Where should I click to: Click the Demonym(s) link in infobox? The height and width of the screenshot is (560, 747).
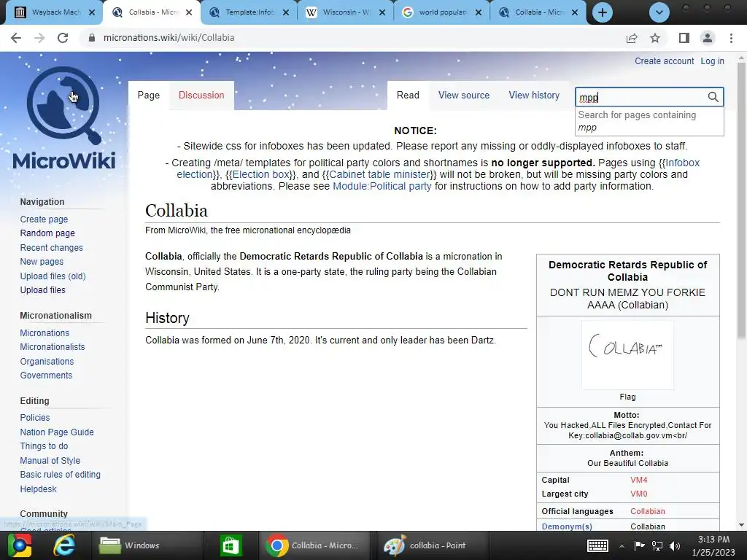tap(567, 526)
